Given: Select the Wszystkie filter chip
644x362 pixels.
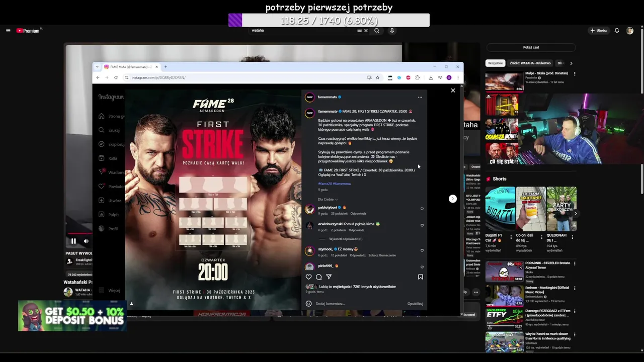Looking at the screenshot, I should (495, 63).
